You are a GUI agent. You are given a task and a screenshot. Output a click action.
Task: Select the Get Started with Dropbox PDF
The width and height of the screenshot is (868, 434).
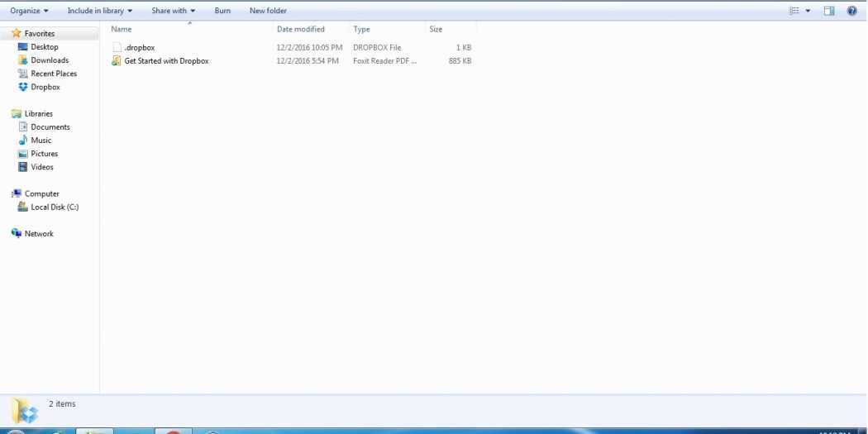160,61
